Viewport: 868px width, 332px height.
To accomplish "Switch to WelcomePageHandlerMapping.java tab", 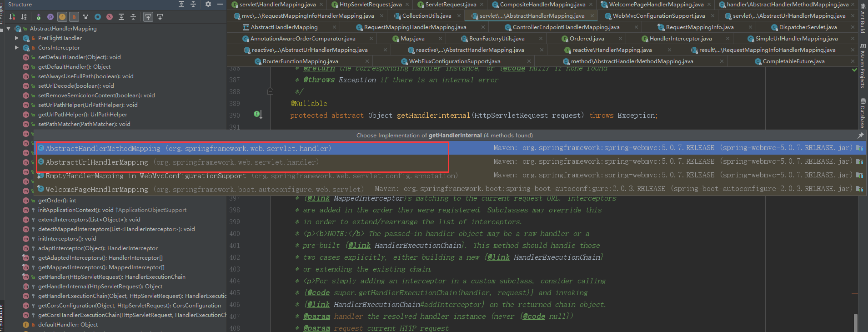I will tap(656, 5).
